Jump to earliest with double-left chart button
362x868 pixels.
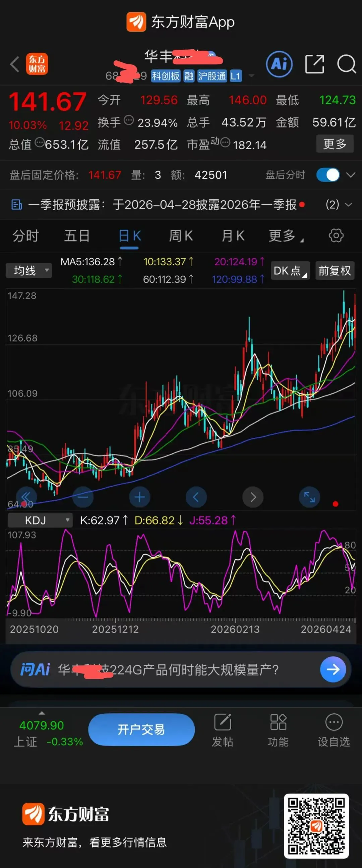(26, 497)
